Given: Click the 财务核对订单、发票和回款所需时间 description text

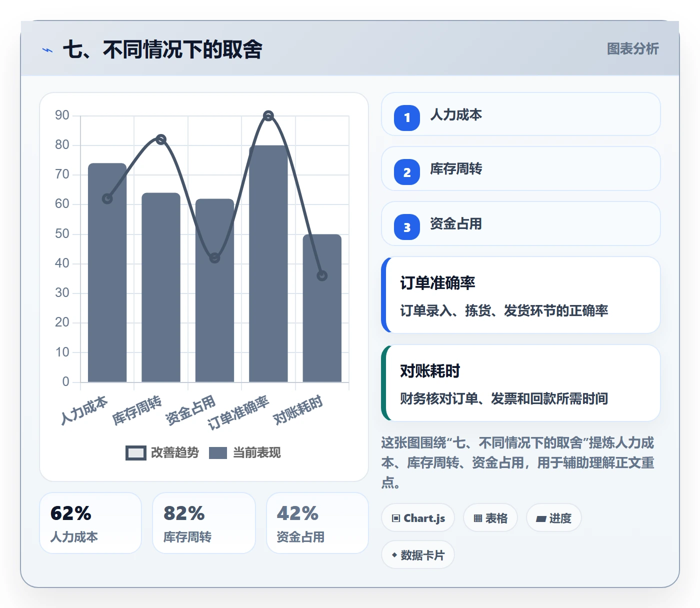Looking at the screenshot, I should click(504, 398).
